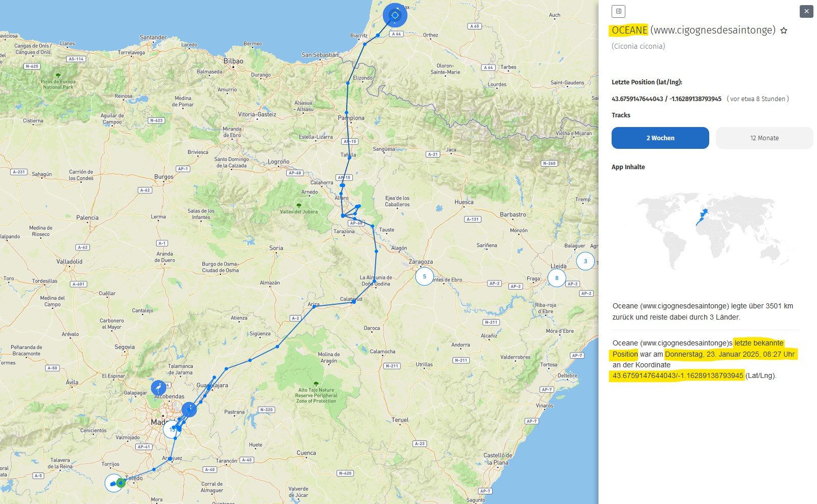Select the track point at Pamplona
The height and width of the screenshot is (504, 817).
pyautogui.click(x=347, y=113)
